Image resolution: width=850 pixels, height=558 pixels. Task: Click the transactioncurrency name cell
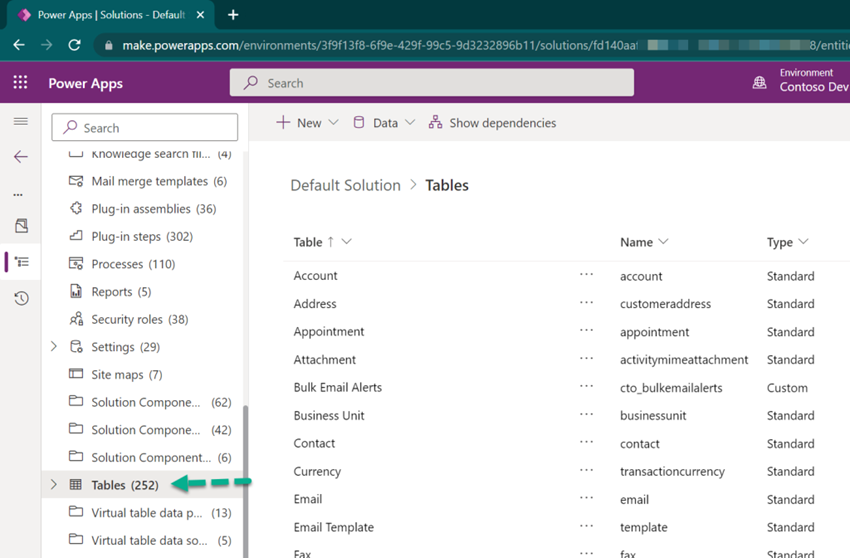672,471
